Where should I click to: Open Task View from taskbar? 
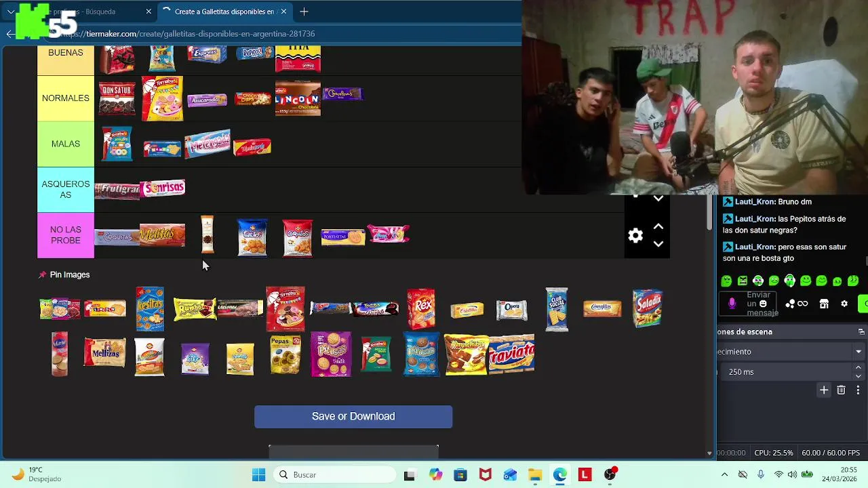tap(409, 475)
